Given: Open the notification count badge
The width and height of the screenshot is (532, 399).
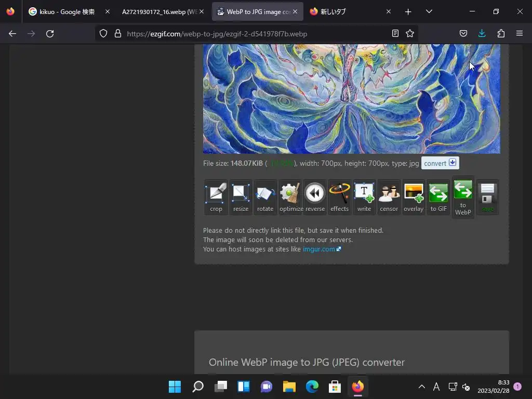Looking at the screenshot, I should [x=517, y=387].
